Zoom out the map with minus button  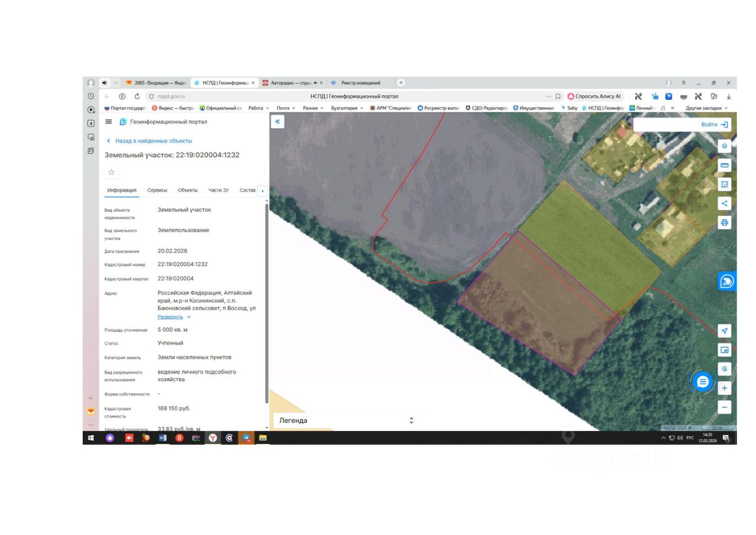pos(725,407)
